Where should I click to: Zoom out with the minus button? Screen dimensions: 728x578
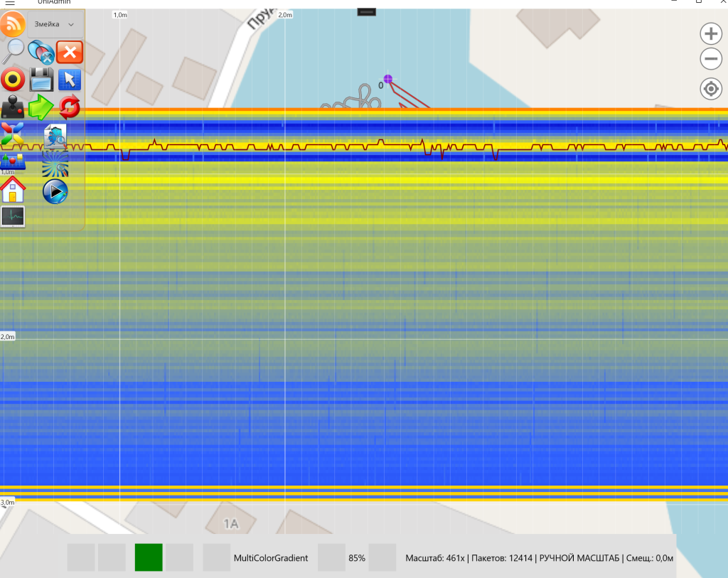(x=711, y=59)
